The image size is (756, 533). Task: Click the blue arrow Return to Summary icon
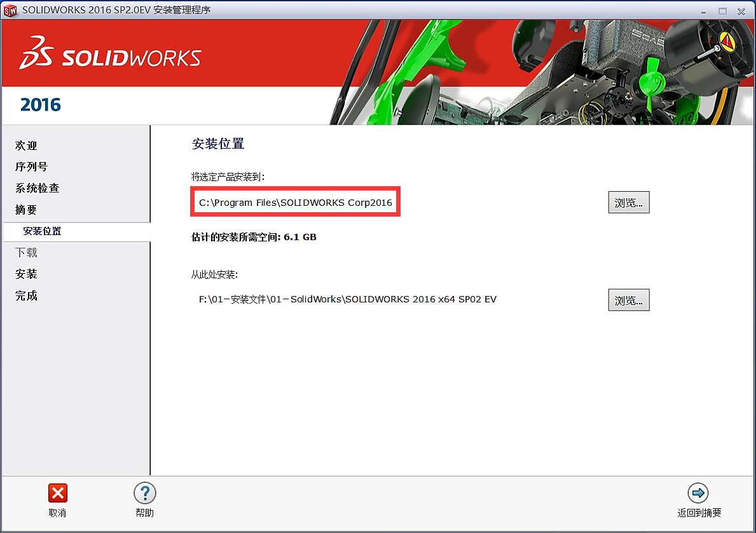698,494
